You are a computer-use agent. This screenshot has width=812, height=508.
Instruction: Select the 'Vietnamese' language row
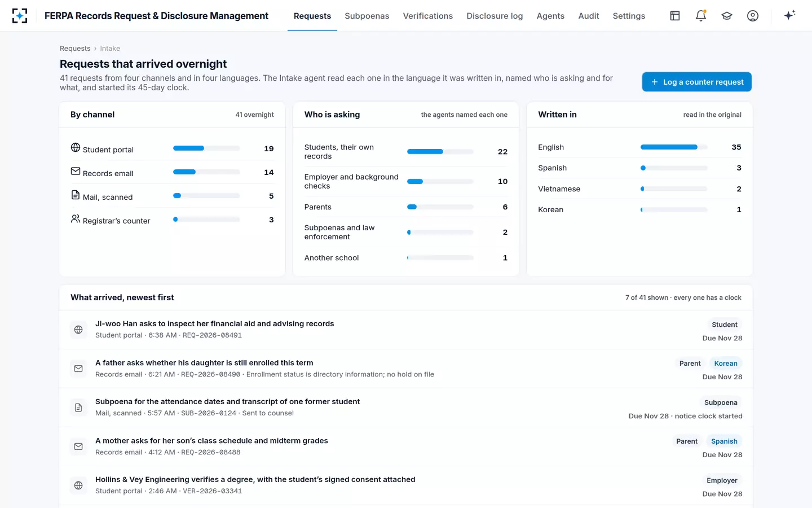tap(639, 189)
